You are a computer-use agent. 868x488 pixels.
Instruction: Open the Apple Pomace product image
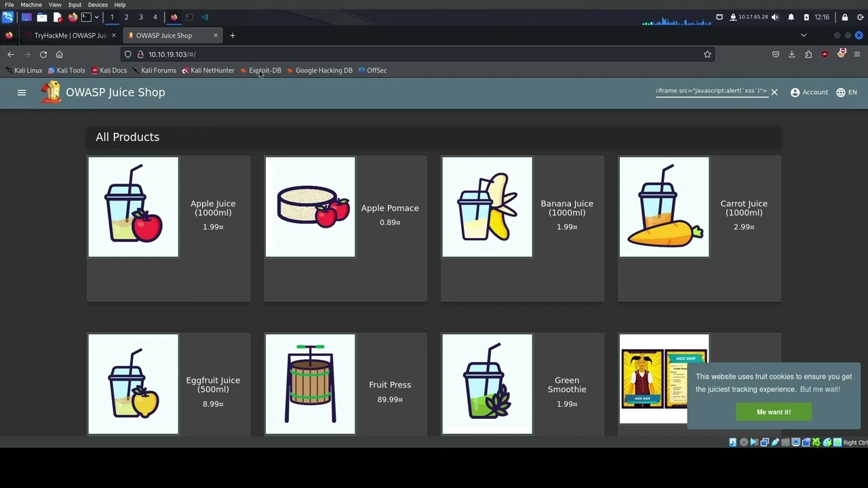point(310,207)
